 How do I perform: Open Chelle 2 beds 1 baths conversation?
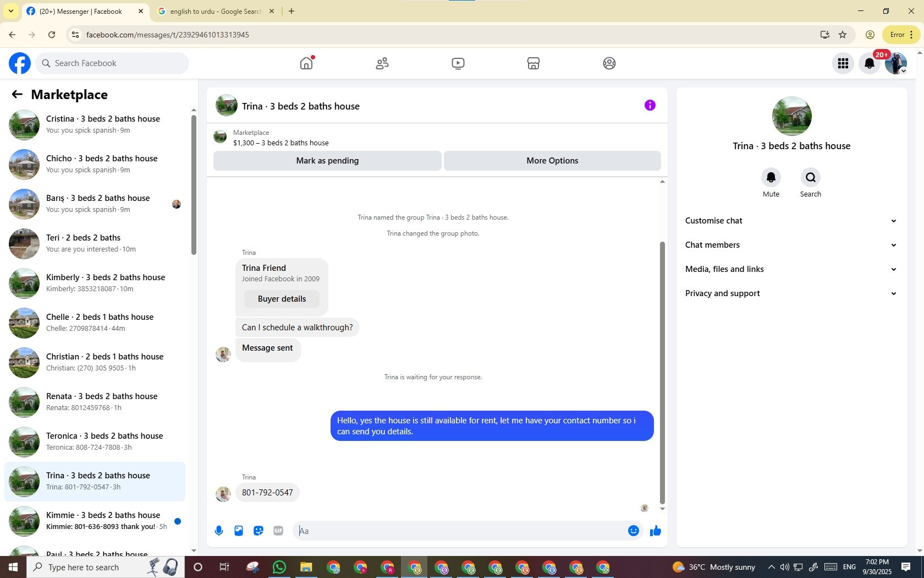(x=95, y=323)
